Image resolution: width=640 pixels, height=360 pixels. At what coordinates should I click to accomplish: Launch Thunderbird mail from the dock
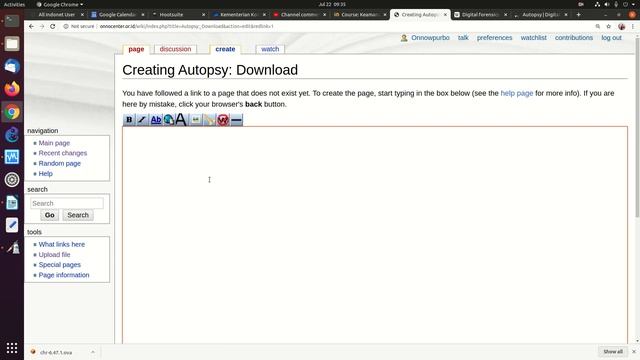pos(12,66)
